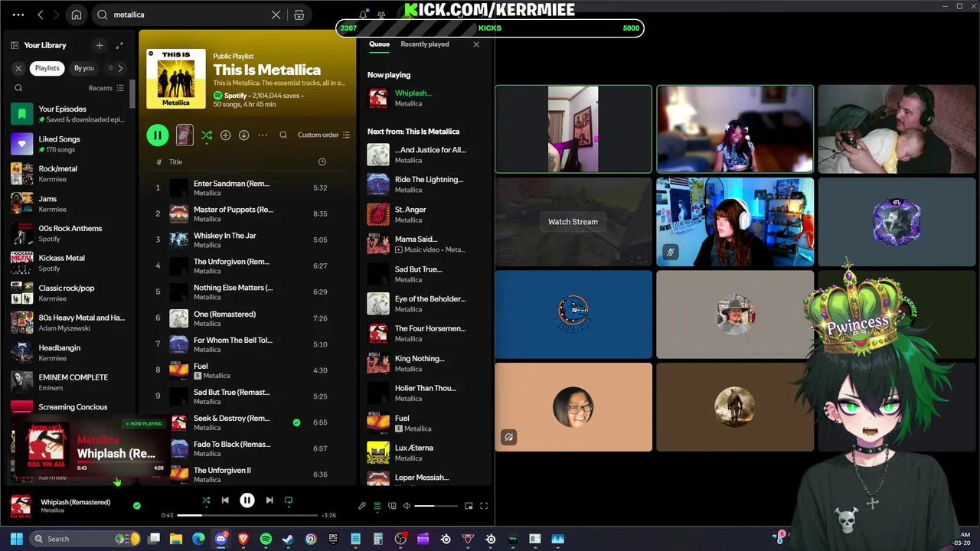Close the Queue panel
980x551 pixels.
[476, 44]
